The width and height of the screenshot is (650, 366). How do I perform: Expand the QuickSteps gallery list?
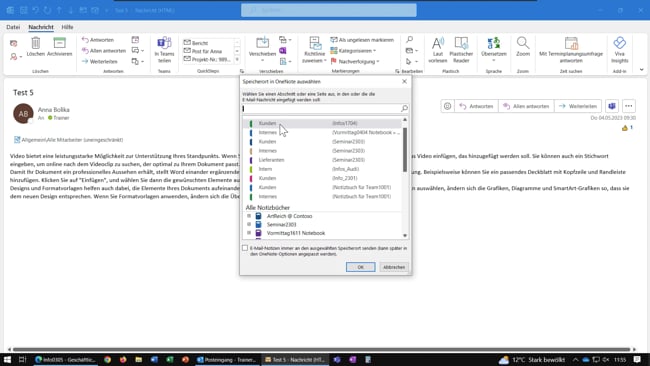pyautogui.click(x=237, y=60)
